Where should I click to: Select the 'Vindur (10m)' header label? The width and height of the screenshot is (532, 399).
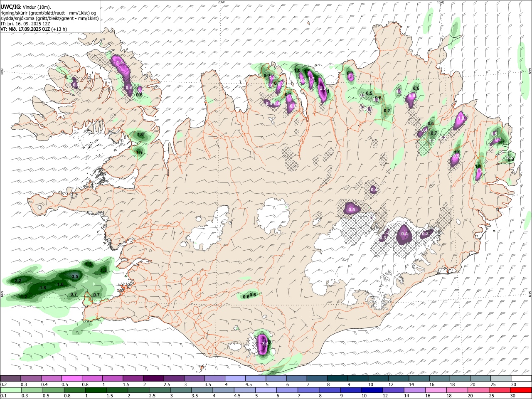tap(37, 7)
